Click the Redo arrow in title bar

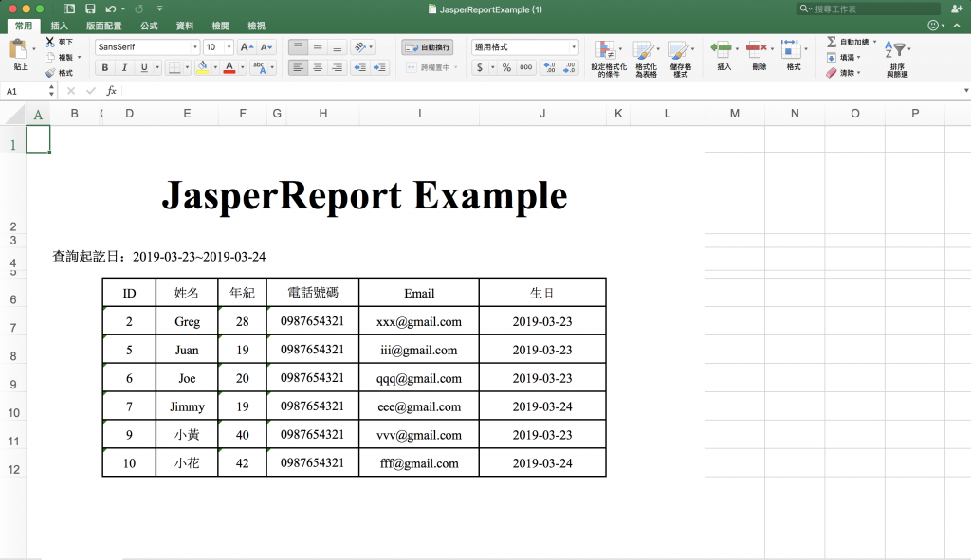click(x=139, y=9)
